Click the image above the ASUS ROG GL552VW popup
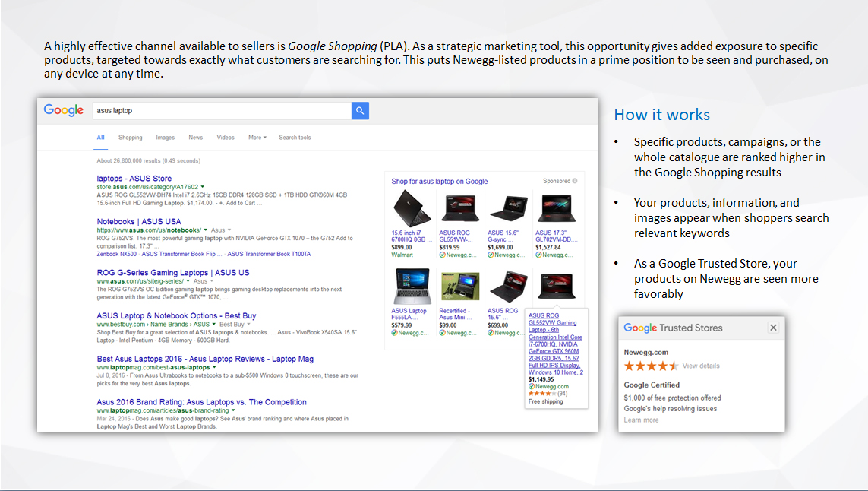868x491 pixels. point(556,286)
